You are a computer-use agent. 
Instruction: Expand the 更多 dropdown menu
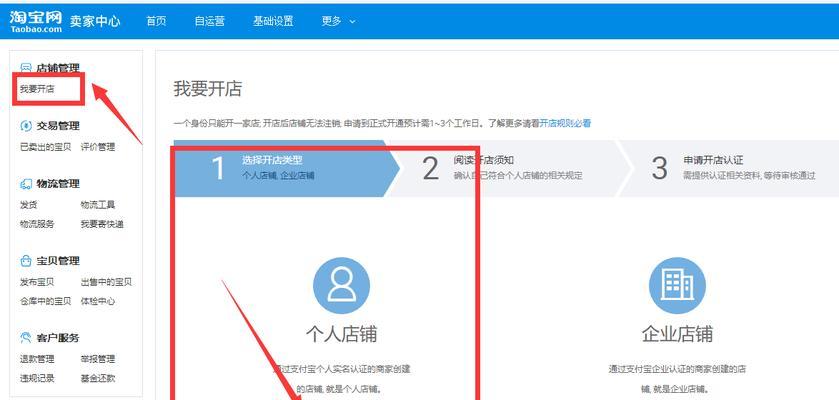pyautogui.click(x=338, y=21)
